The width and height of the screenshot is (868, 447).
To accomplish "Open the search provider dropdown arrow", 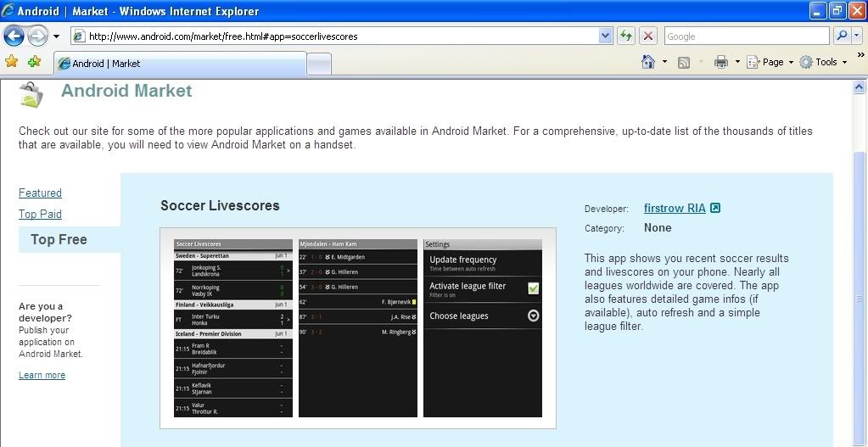I will pos(856,36).
